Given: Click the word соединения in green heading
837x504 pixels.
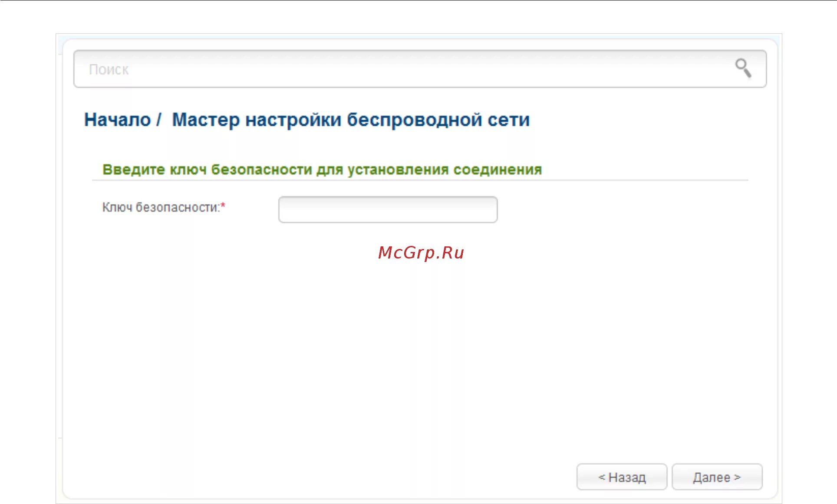Looking at the screenshot, I should point(498,170).
